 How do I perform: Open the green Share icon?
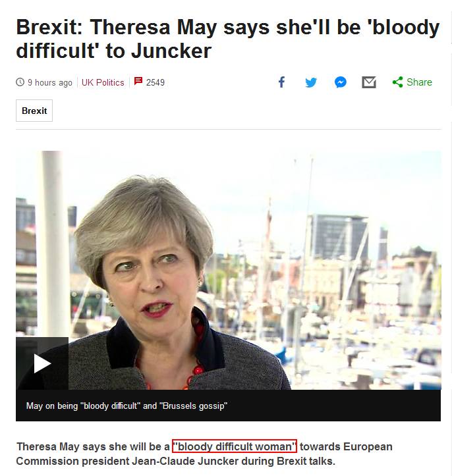click(x=397, y=82)
